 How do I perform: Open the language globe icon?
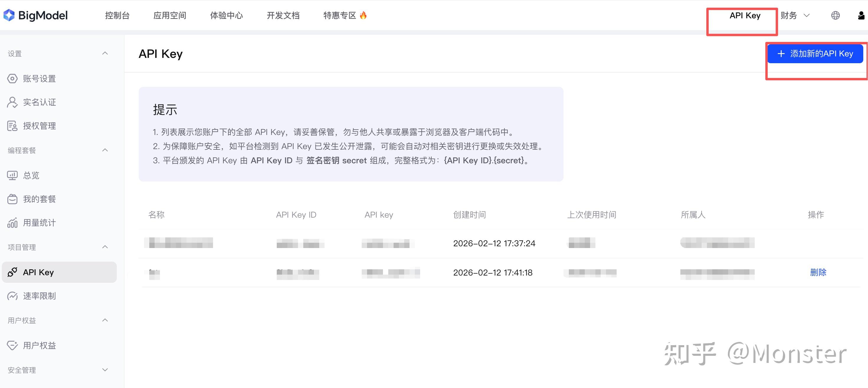[x=835, y=16]
